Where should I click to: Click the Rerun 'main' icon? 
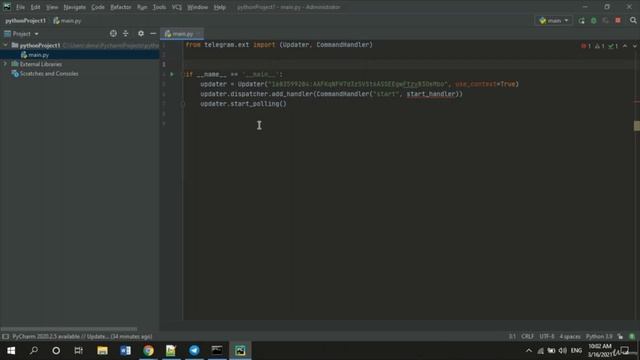[581, 20]
